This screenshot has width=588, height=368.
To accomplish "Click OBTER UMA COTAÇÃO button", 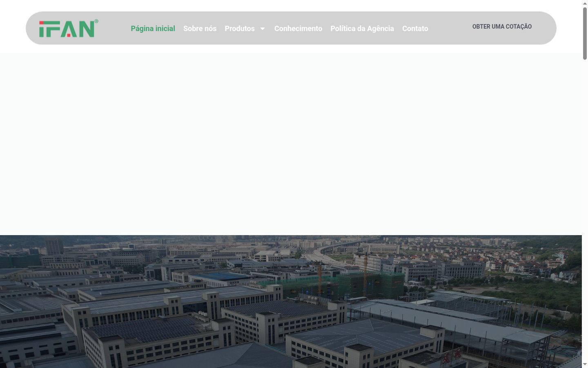I will [502, 27].
